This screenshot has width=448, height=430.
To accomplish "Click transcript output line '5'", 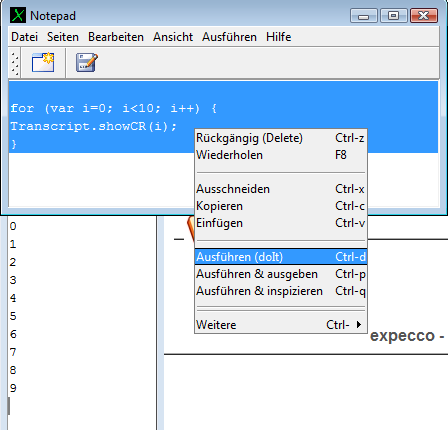I will click(13, 316).
